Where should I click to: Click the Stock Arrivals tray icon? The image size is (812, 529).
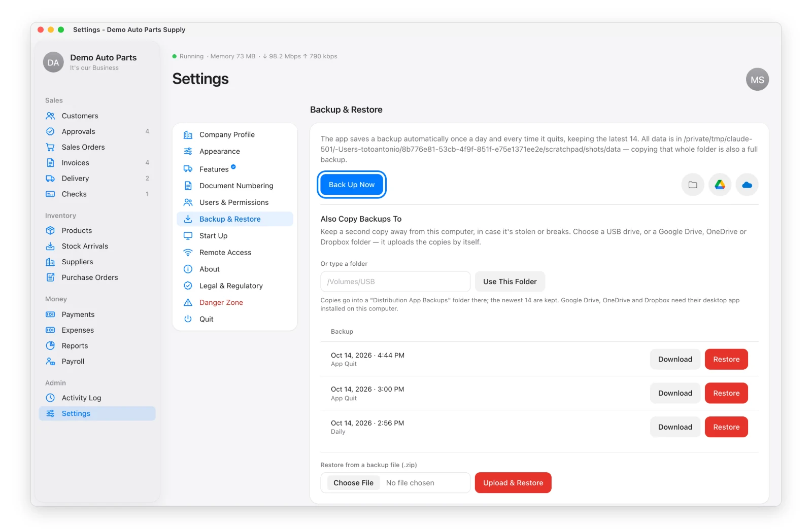pyautogui.click(x=50, y=246)
